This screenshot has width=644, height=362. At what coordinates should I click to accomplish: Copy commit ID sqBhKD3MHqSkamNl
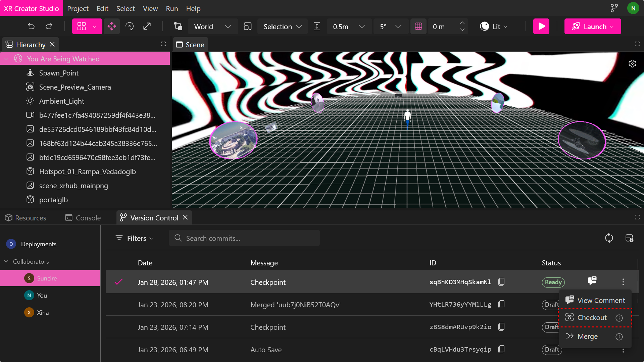(x=501, y=282)
